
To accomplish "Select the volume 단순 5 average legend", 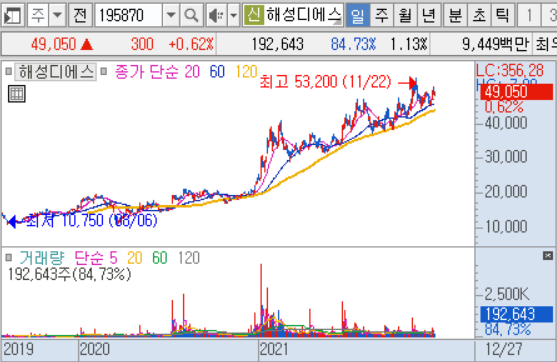I will (96, 258).
